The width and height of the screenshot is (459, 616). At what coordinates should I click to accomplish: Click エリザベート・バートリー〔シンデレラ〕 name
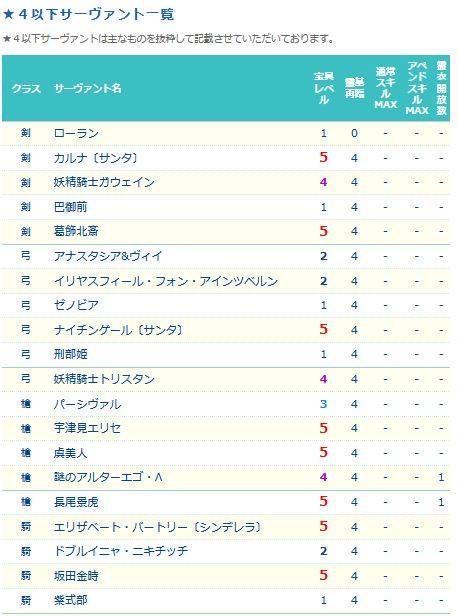coord(158,527)
